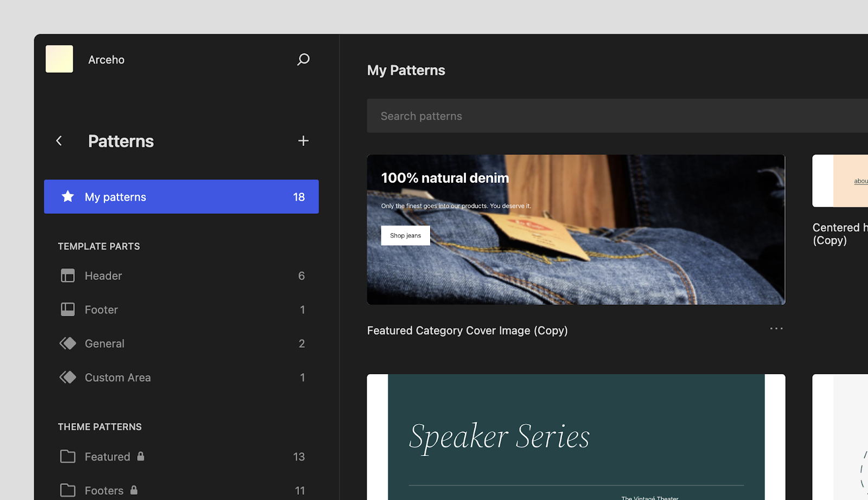Screen dimensions: 868x500
Task: Click the Footer template part icon
Action: coord(68,310)
